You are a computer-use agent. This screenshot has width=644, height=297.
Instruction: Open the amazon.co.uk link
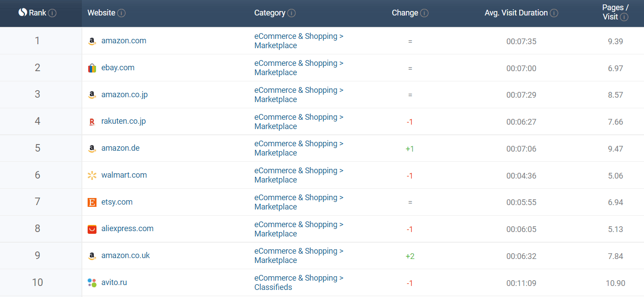point(125,255)
